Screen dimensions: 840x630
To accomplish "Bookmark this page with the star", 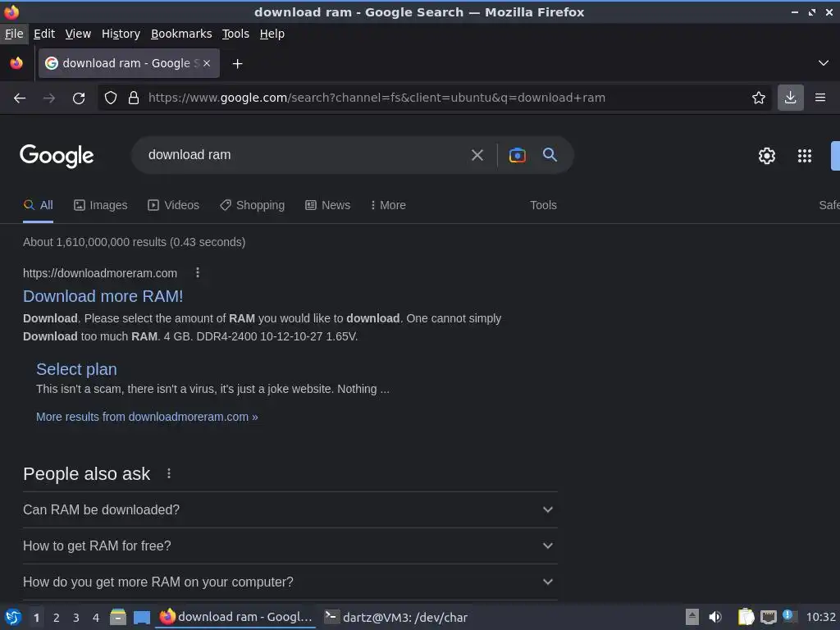I will 759,98.
